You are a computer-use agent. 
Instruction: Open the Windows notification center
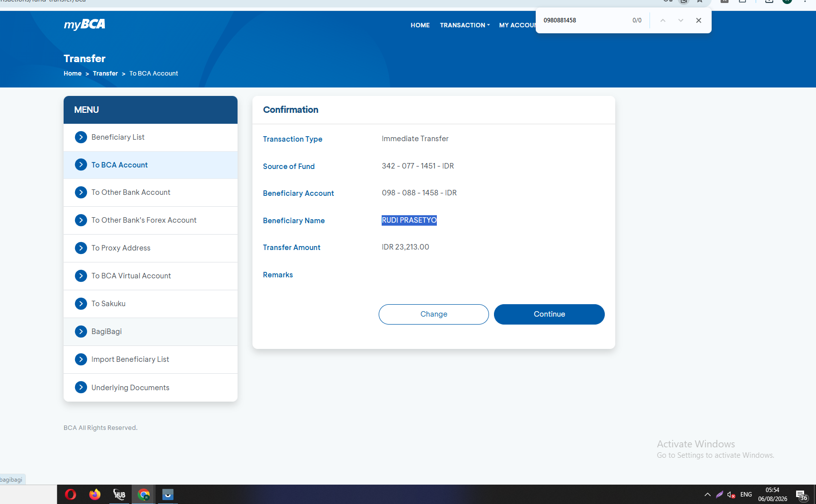[x=801, y=495]
